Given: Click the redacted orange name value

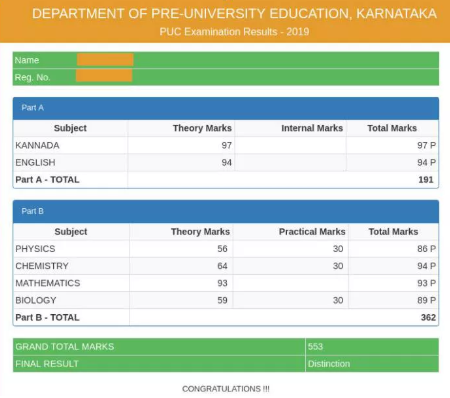Looking at the screenshot, I should [105, 60].
